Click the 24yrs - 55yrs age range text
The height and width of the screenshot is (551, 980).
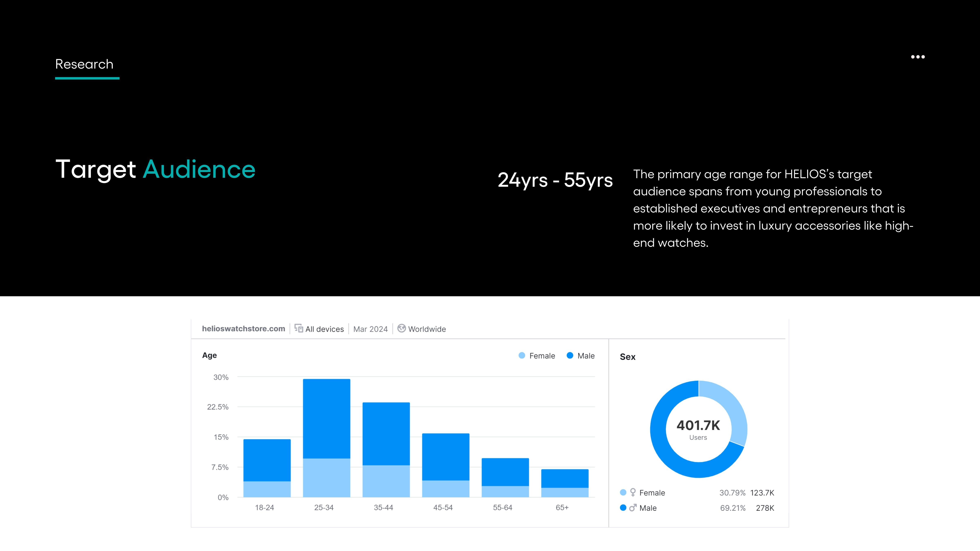555,180
